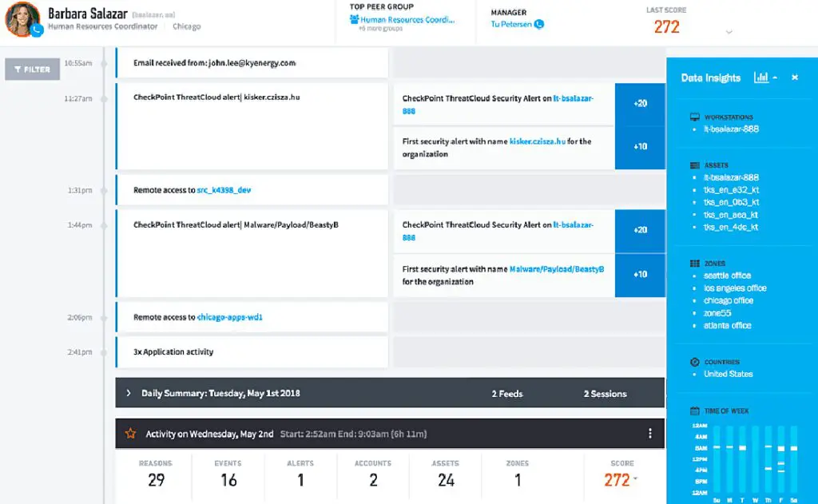Open the Data Insights chart icon

coord(757,77)
